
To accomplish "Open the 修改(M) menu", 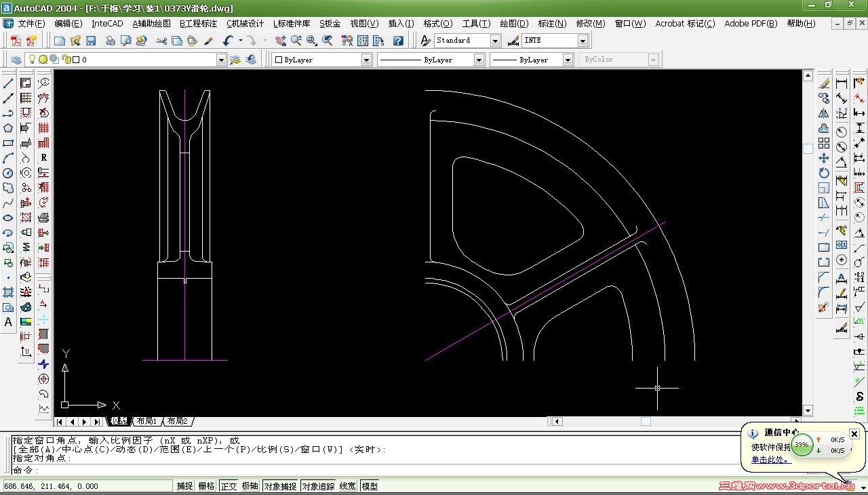I will pyautogui.click(x=591, y=24).
